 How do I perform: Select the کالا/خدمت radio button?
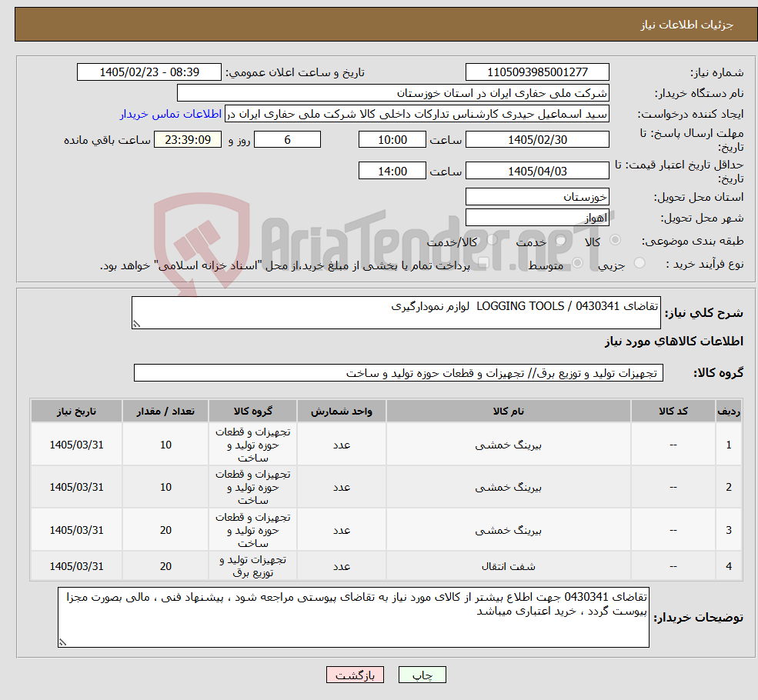(x=492, y=240)
